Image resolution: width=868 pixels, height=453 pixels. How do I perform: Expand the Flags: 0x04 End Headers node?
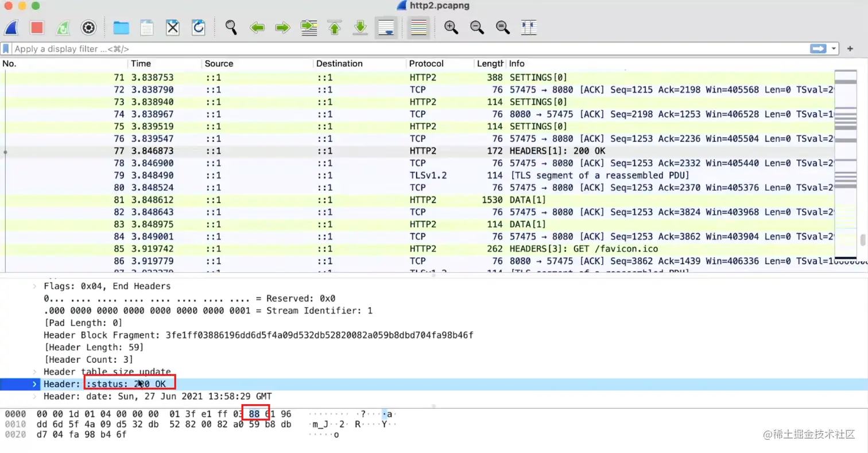click(x=34, y=286)
